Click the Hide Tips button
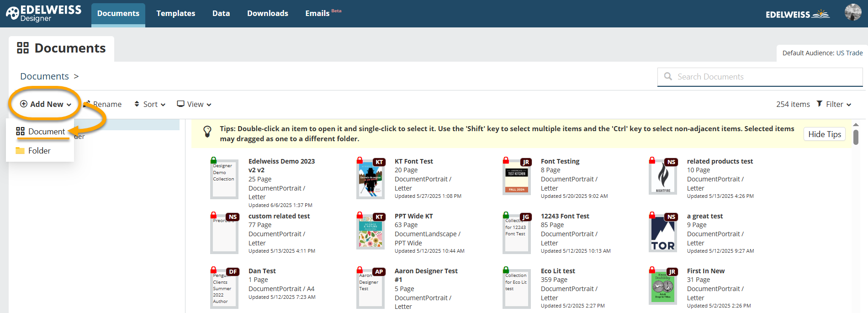Viewport: 868px width, 313px height. click(x=825, y=134)
